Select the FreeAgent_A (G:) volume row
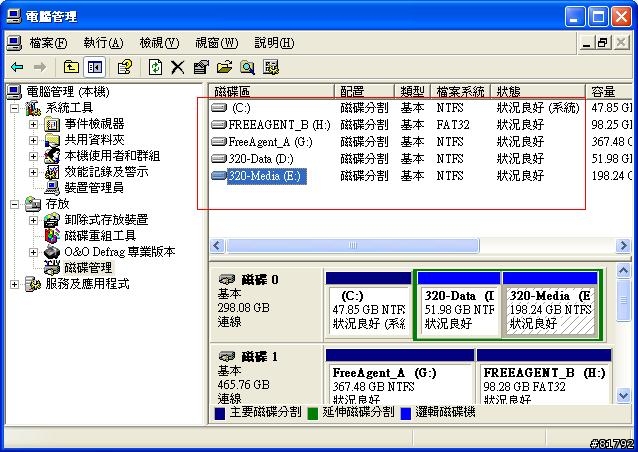638x452 pixels. [x=421, y=142]
